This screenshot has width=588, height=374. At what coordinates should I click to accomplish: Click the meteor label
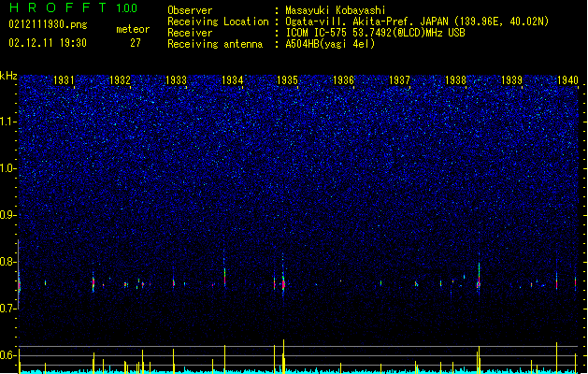[133, 29]
